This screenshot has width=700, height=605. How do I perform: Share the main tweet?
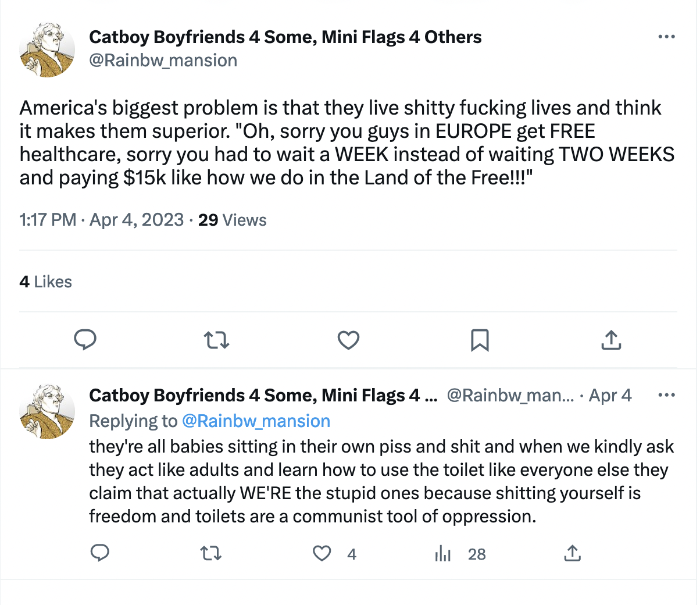[611, 340]
